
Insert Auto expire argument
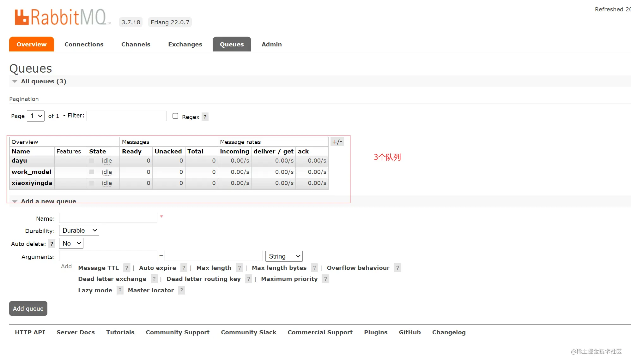click(157, 268)
